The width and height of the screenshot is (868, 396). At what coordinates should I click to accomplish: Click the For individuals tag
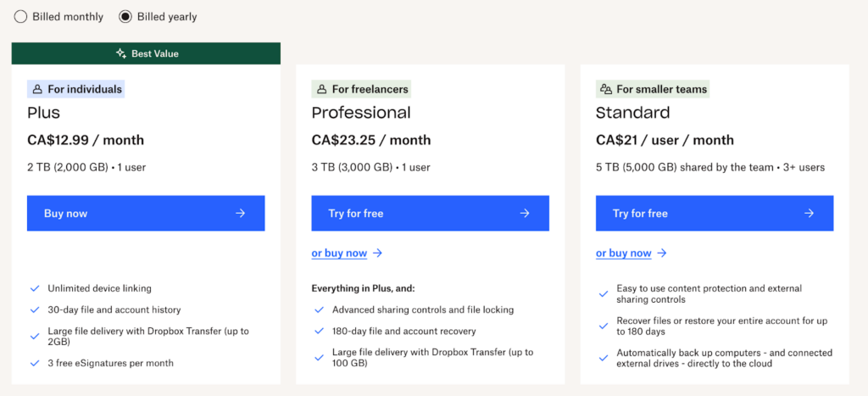(75, 89)
